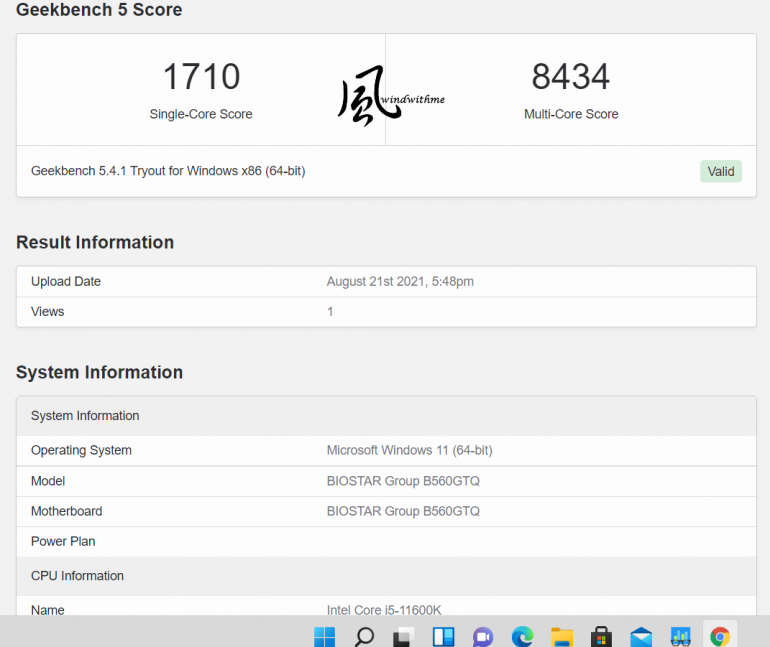Image resolution: width=770 pixels, height=647 pixels.
Task: Open File Explorer folder icon
Action: (562, 637)
